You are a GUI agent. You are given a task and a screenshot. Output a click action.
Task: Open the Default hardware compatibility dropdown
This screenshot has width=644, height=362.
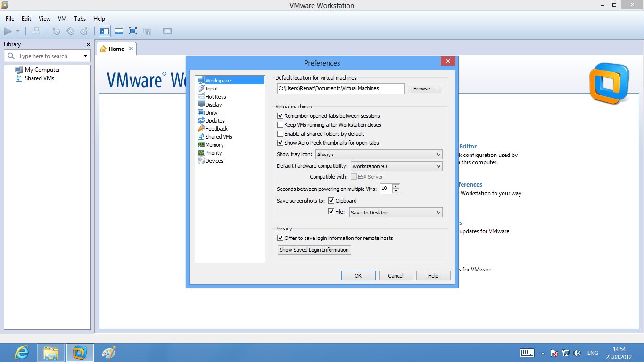396,166
